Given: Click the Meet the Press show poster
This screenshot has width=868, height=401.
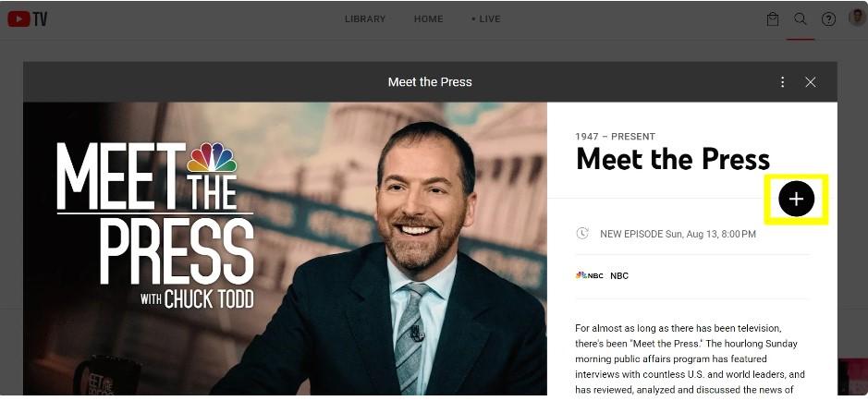Looking at the screenshot, I should pyautogui.click(x=285, y=249).
